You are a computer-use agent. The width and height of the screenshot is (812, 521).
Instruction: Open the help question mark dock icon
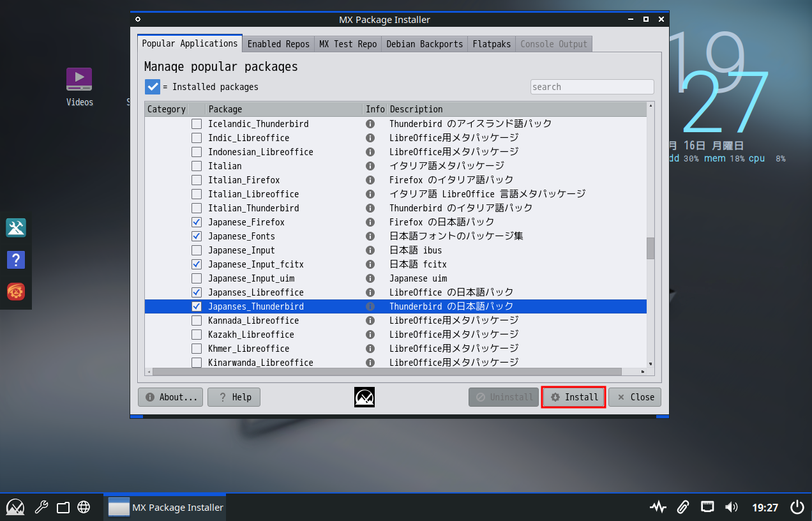[x=15, y=260]
